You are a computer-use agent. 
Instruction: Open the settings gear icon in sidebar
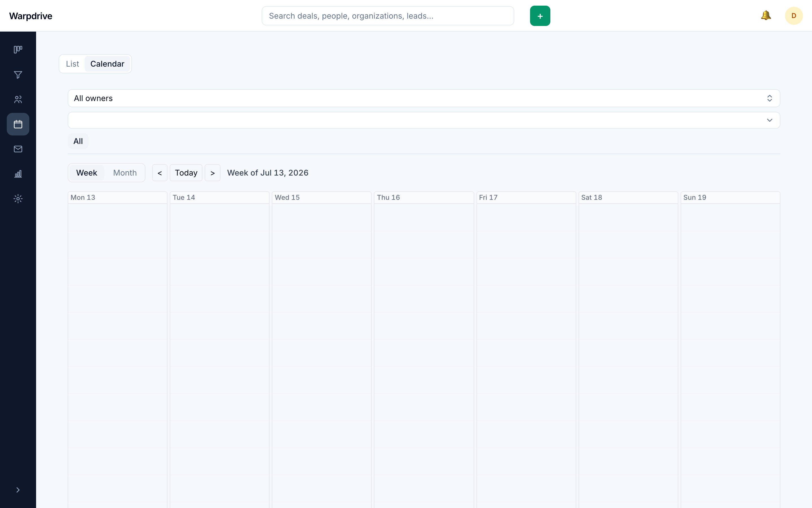[18, 199]
